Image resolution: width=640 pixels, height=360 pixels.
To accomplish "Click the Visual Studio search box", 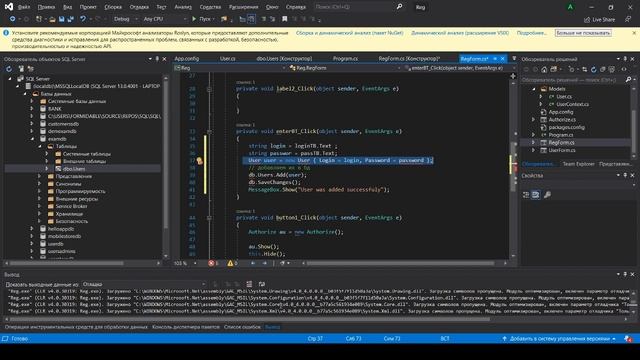I will (x=353, y=7).
